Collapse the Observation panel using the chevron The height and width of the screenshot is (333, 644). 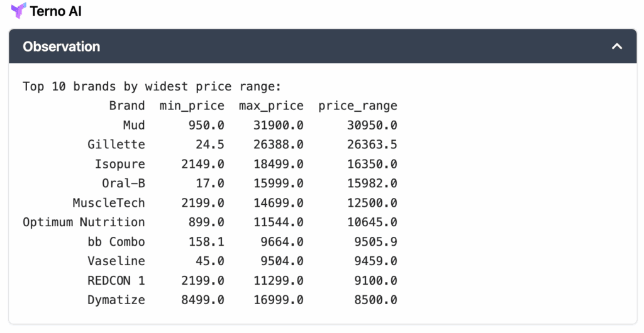pyautogui.click(x=617, y=46)
